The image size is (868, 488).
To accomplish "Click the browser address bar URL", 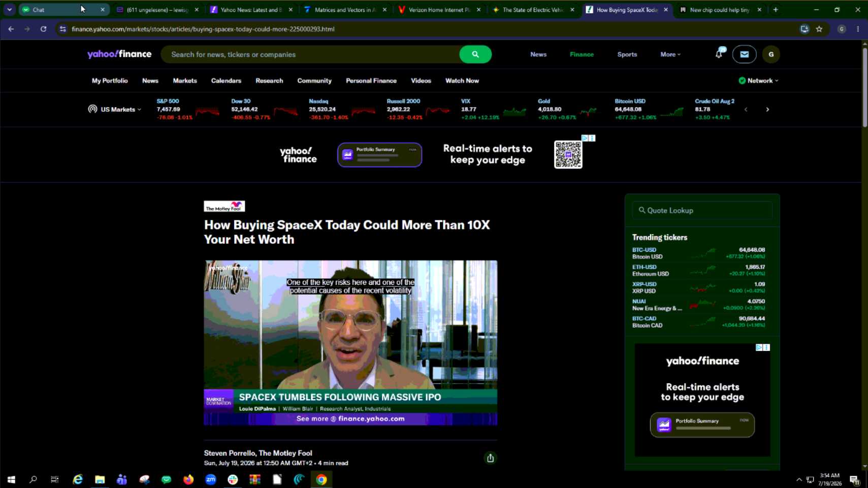I will [203, 29].
